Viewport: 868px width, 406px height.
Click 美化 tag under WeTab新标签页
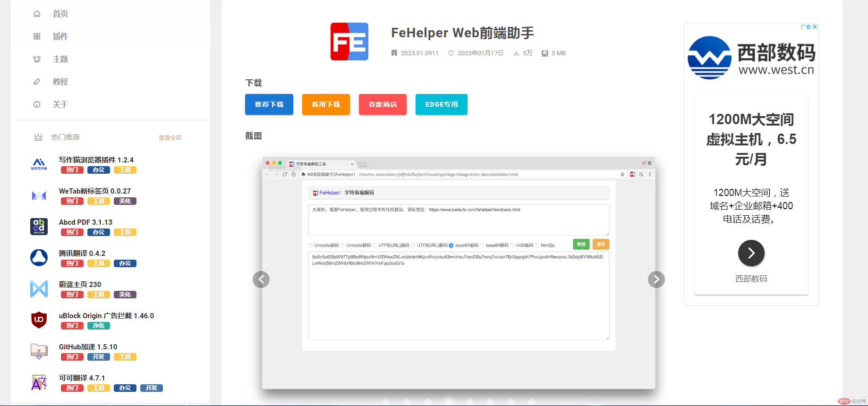(x=125, y=201)
